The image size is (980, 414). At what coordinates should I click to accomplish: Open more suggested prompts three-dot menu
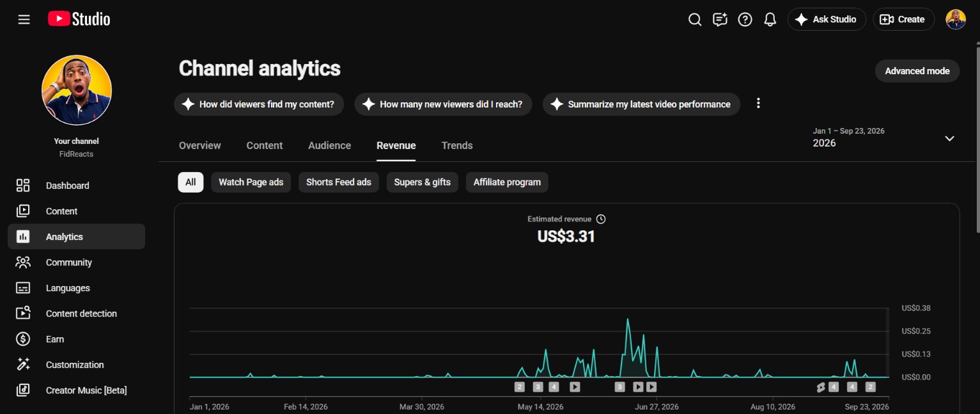pyautogui.click(x=758, y=103)
